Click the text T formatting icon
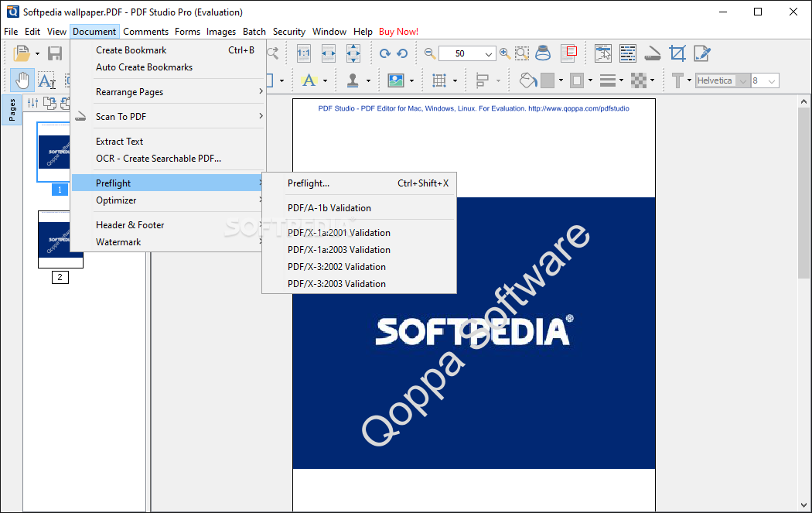812x513 pixels. (x=677, y=80)
